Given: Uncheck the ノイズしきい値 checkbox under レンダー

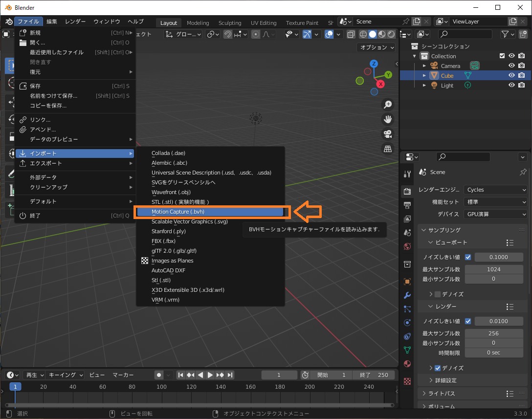Looking at the screenshot, I should (468, 321).
